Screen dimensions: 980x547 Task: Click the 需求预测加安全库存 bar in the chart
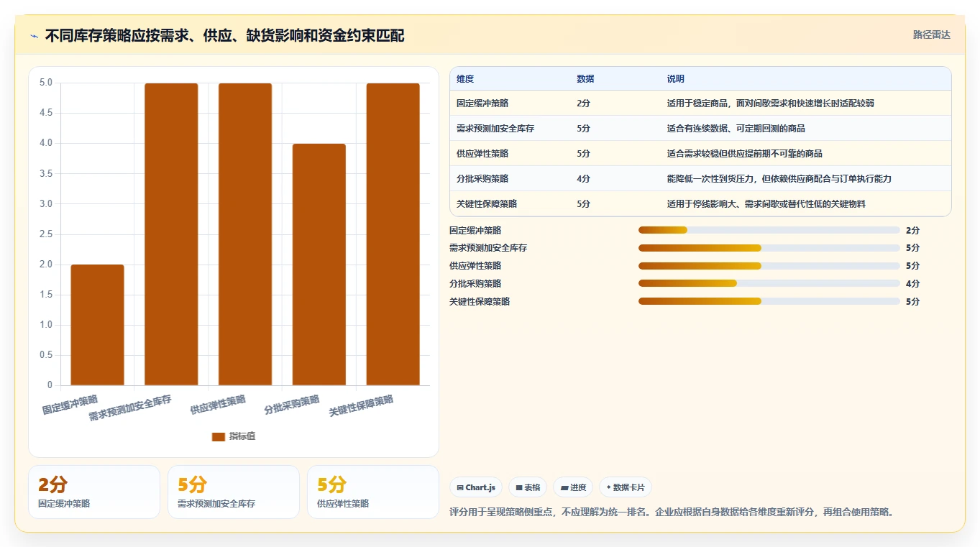171,234
